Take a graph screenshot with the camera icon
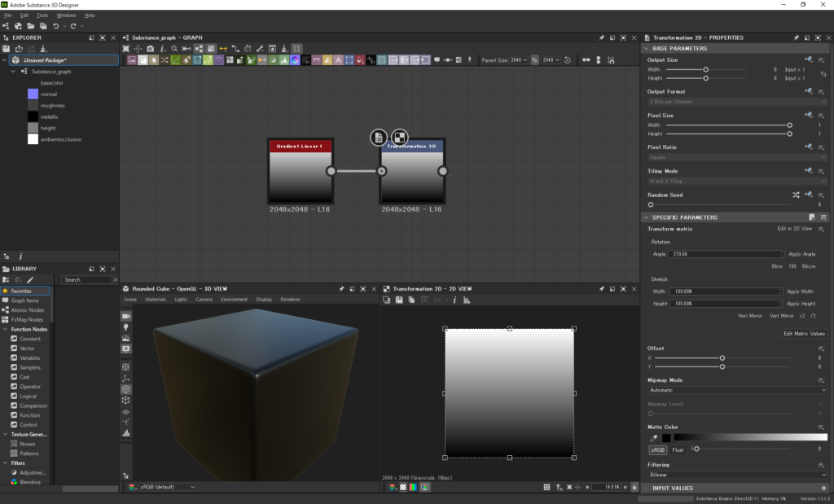The height and width of the screenshot is (504, 834). pos(151,49)
